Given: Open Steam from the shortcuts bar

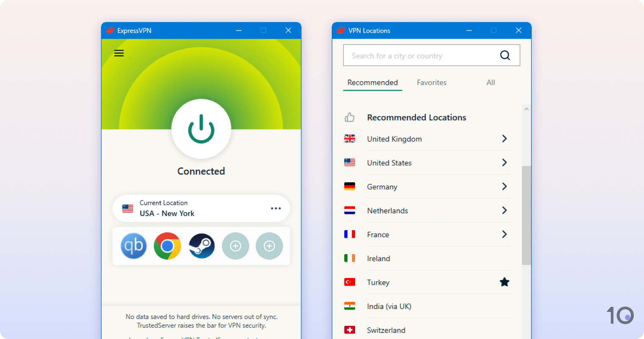Looking at the screenshot, I should [201, 246].
